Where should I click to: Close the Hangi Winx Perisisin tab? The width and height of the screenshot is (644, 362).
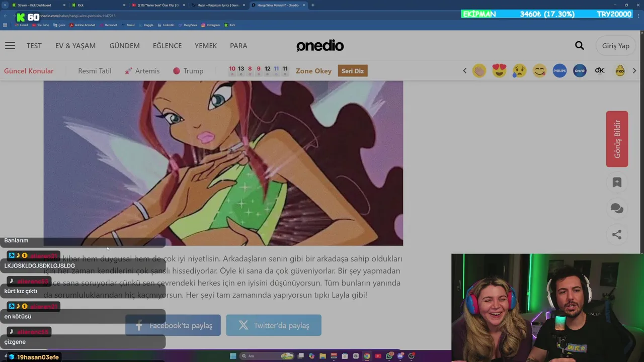(305, 5)
